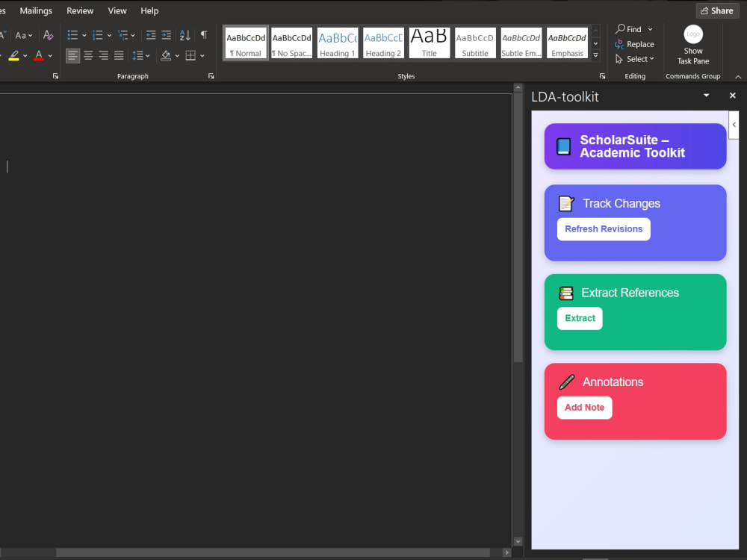Apply the Normal style

246,43
